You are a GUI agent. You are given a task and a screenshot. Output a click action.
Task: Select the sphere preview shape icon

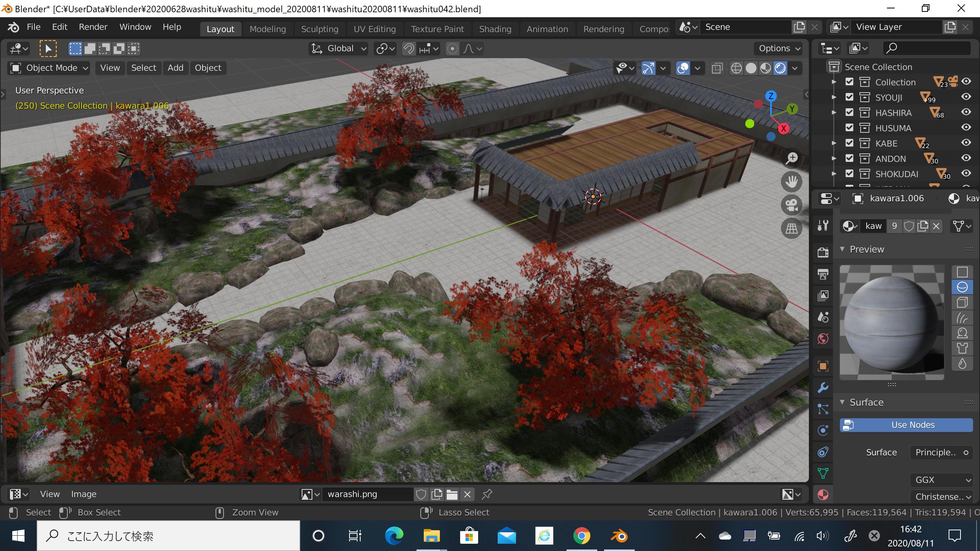(962, 287)
